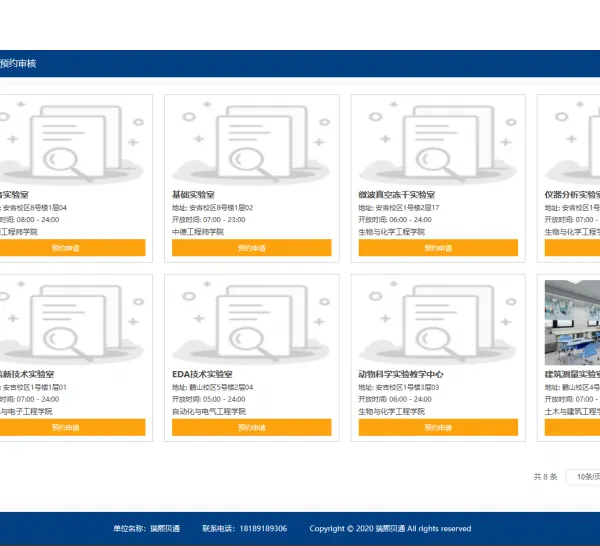Click placeholder image of 微波真空冻干实验室 card

pos(438,143)
